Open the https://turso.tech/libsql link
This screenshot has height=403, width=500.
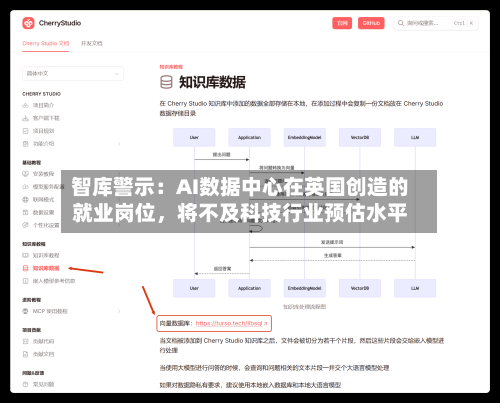click(229, 323)
